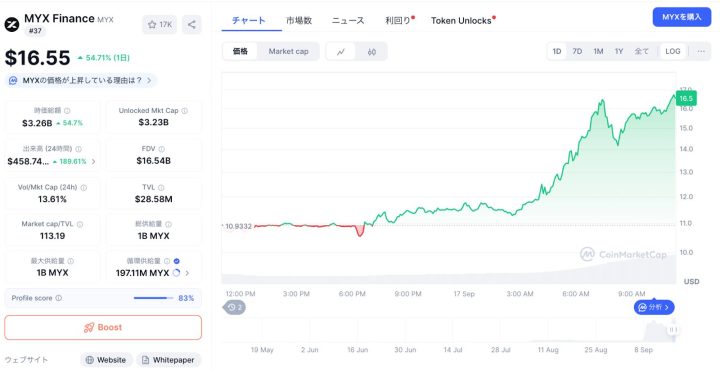Click the 83% profile score value

186,298
